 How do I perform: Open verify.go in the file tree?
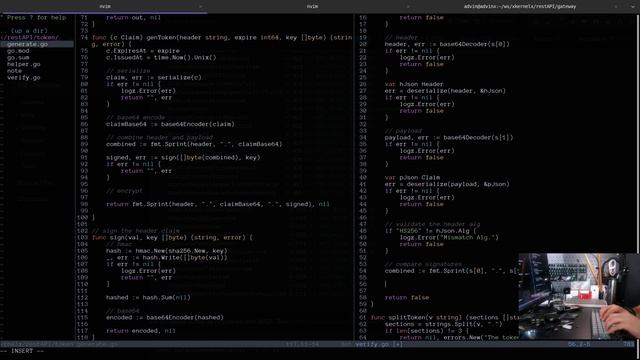[x=24, y=78]
